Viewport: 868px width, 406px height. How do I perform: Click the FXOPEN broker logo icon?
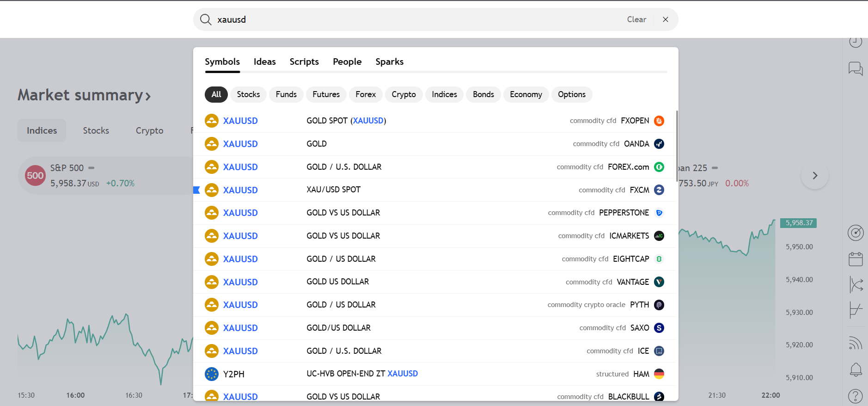click(x=659, y=121)
